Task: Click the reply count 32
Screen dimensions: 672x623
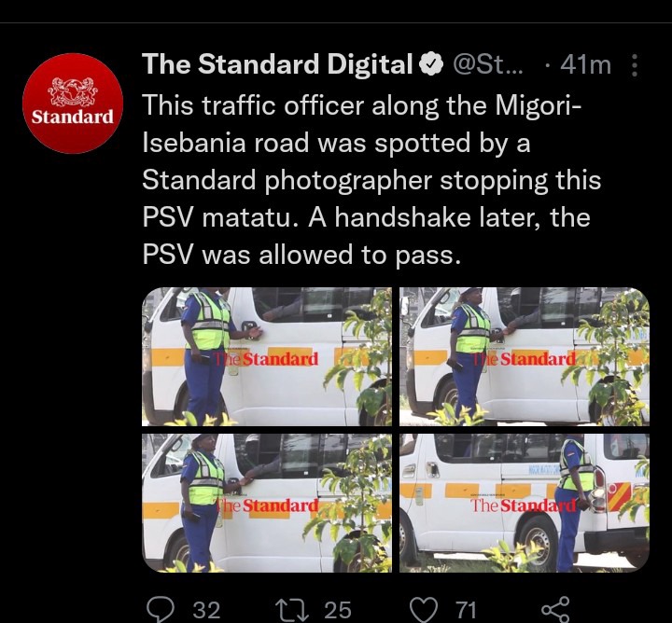Action: pyautogui.click(x=206, y=610)
